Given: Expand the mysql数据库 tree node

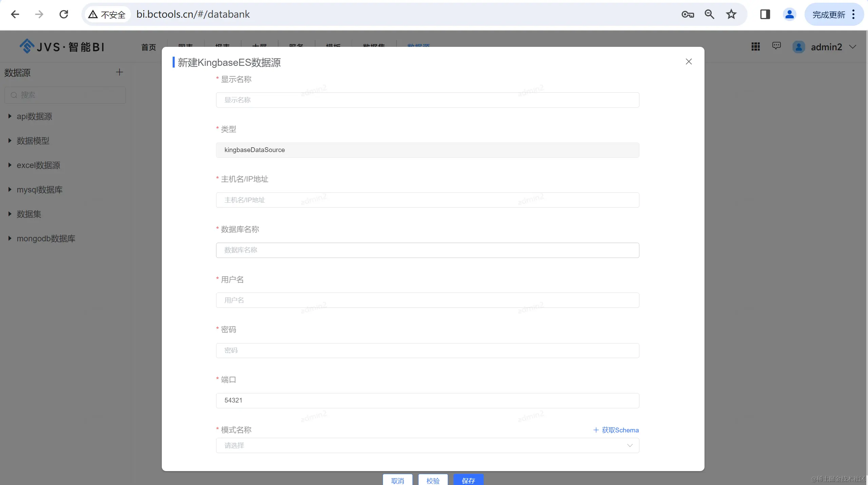Looking at the screenshot, I should [x=10, y=190].
